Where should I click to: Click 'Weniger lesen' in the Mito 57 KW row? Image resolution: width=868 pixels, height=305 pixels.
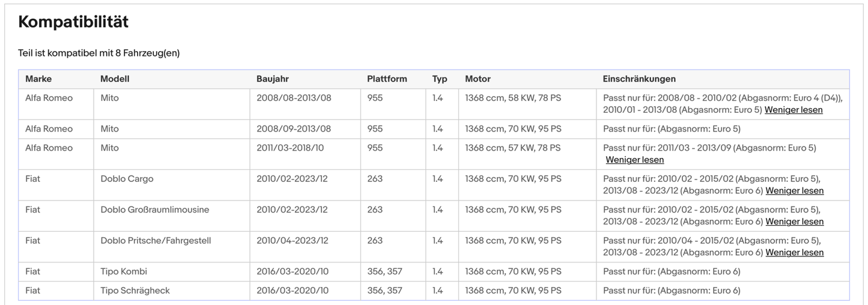point(634,160)
